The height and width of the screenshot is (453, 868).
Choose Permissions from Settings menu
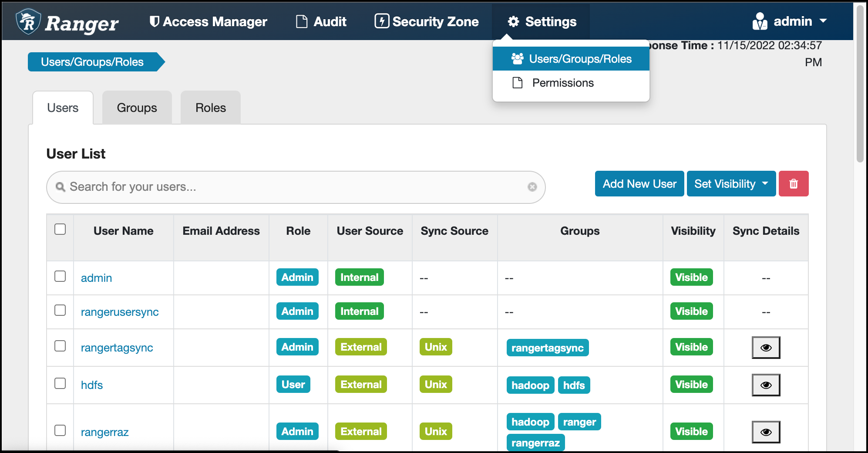(x=562, y=83)
